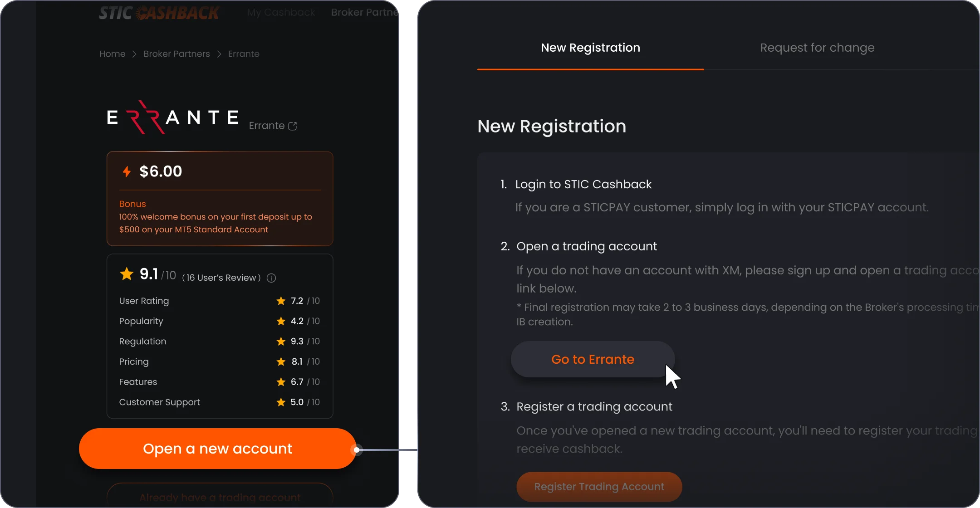Click the Go to Errante button
Viewport: 980px width, 508px height.
(x=593, y=359)
